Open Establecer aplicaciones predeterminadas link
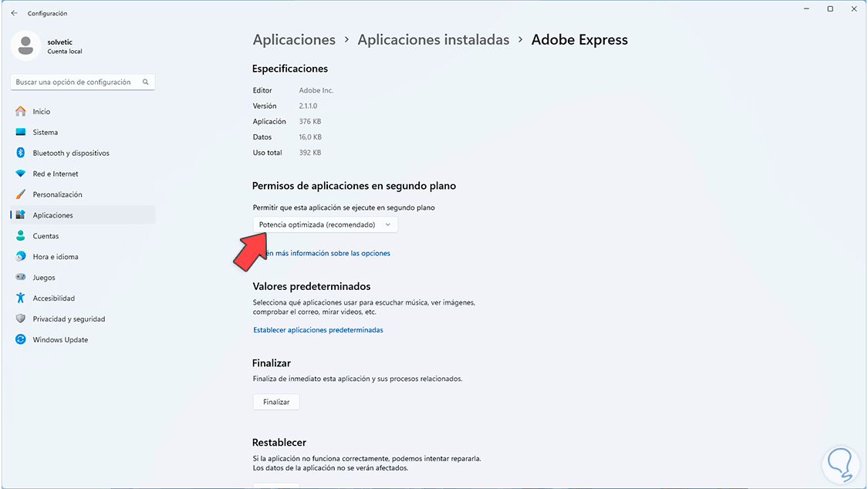 [318, 330]
